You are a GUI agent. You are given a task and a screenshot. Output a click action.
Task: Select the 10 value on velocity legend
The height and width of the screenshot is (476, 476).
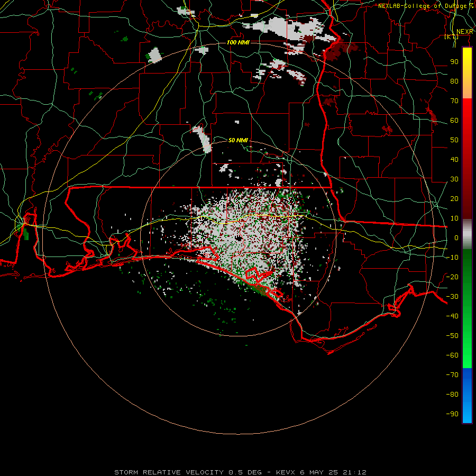click(x=454, y=218)
